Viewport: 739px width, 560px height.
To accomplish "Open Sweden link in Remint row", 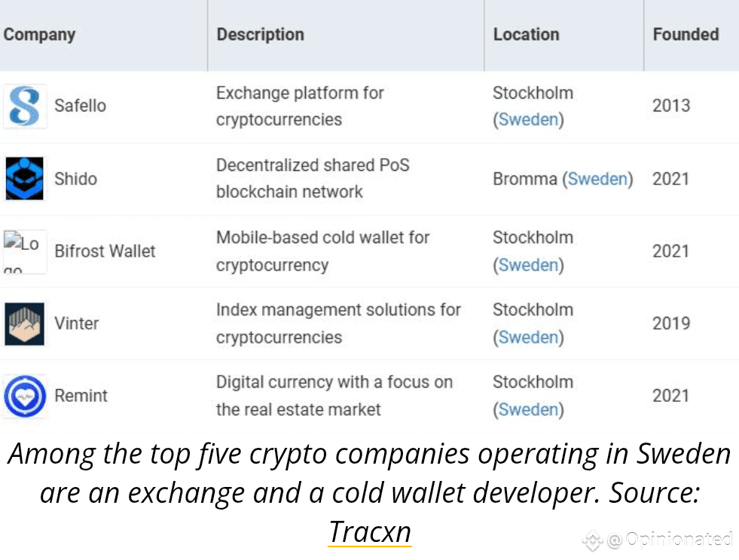I will [528, 409].
